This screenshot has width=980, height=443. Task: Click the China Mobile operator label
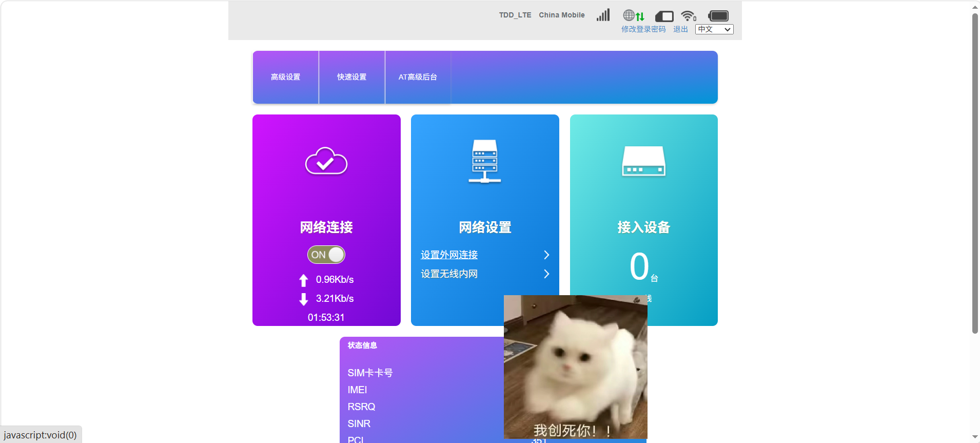pyautogui.click(x=562, y=15)
